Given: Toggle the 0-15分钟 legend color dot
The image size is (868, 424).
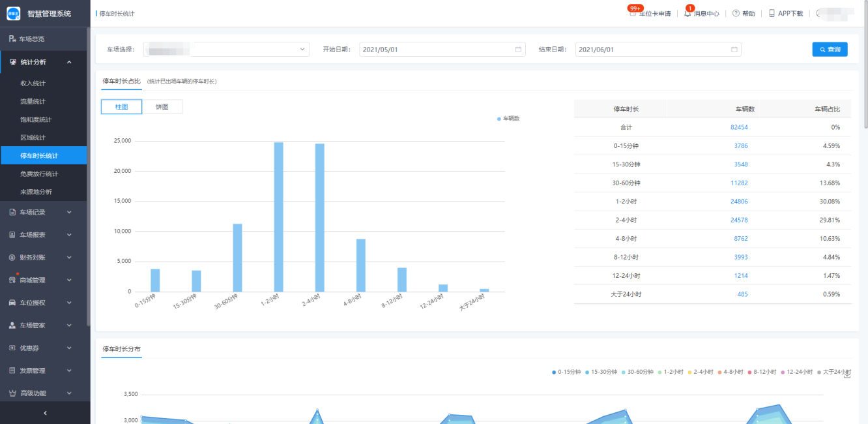Looking at the screenshot, I should 554,372.
